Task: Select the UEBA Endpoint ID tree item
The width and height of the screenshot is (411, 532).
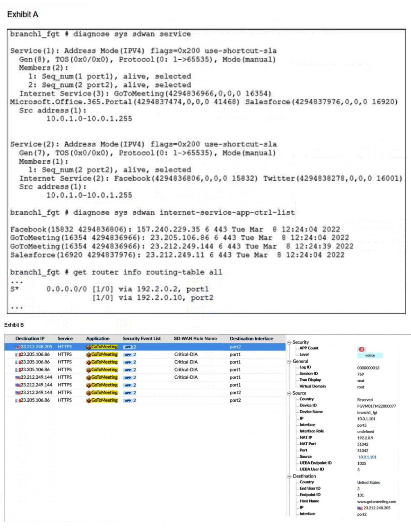Action: (x=315, y=463)
